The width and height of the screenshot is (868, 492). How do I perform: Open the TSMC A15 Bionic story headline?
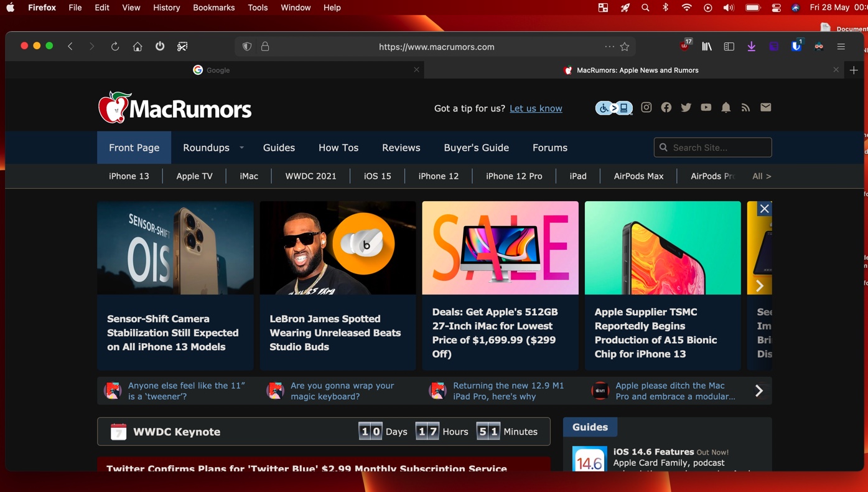(656, 333)
